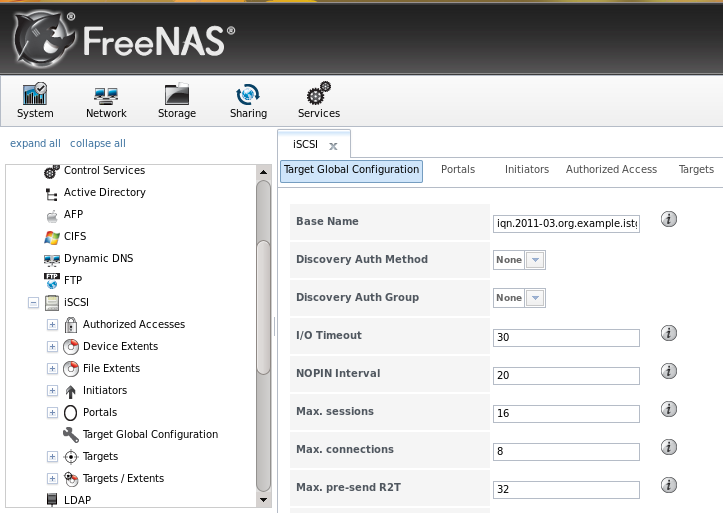Click the Initiators arrow icon
Viewport: 723px width, 513px height.
pos(71,391)
